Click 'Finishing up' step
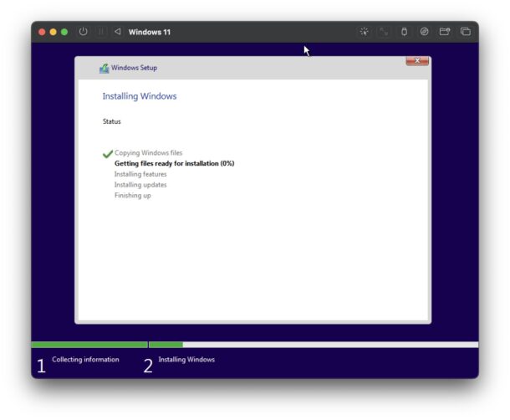510x420 pixels. tap(133, 195)
